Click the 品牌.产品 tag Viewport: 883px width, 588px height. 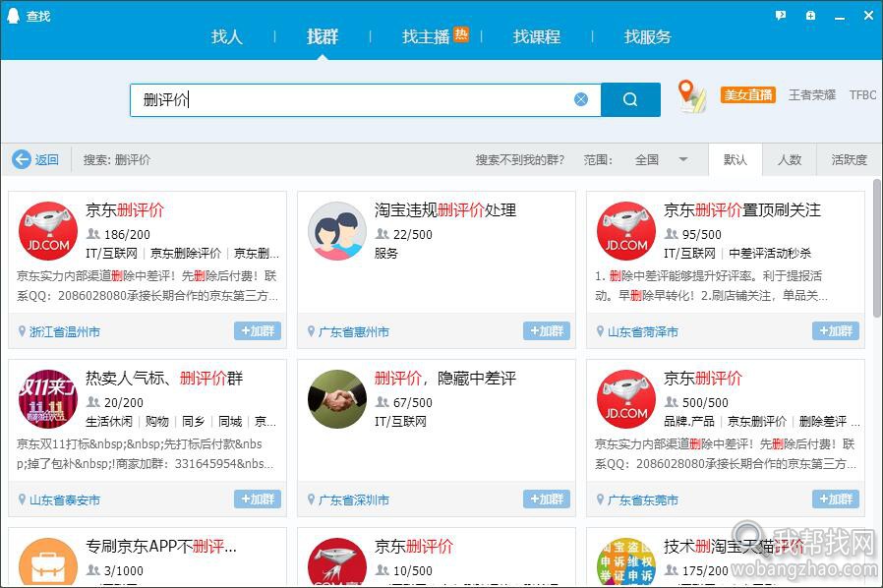[688, 421]
